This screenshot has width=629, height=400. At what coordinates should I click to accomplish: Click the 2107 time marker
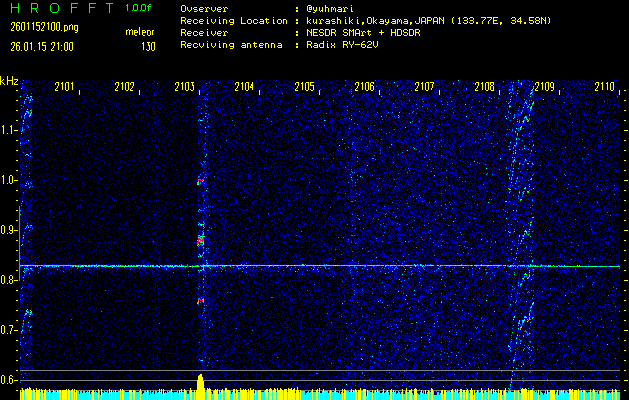424,86
